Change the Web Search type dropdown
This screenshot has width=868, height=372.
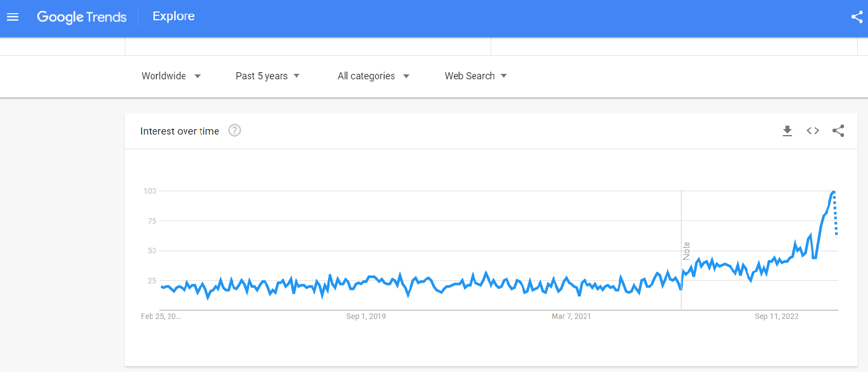point(475,76)
